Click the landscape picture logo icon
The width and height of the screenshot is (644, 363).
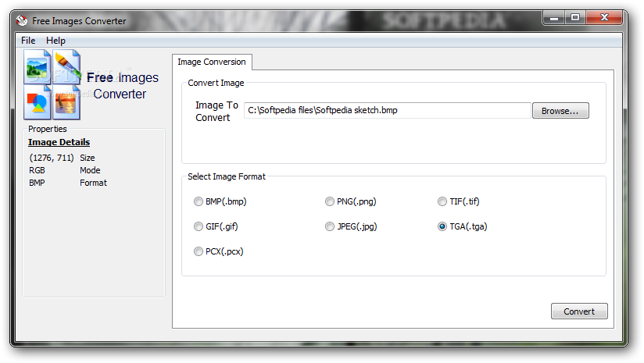(37, 67)
